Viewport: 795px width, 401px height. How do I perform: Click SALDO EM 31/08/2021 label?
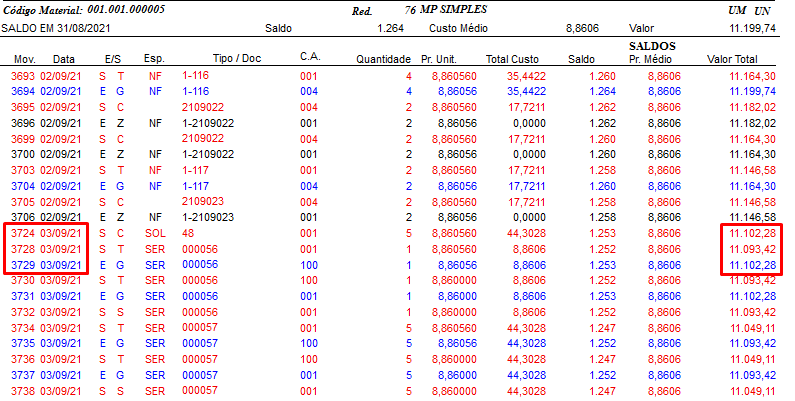pos(56,28)
